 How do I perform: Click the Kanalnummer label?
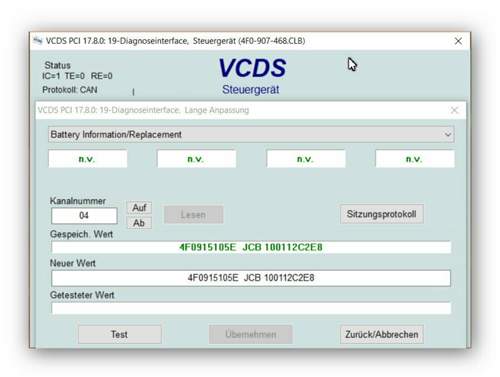click(78, 201)
